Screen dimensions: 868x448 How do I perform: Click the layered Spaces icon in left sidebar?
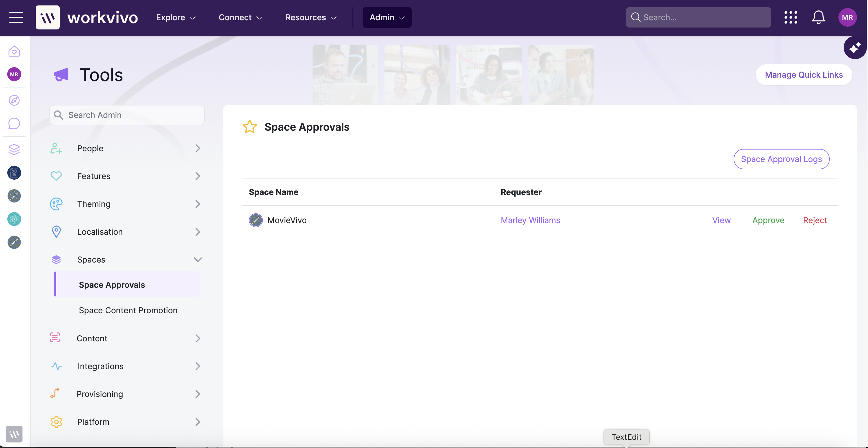(x=14, y=149)
